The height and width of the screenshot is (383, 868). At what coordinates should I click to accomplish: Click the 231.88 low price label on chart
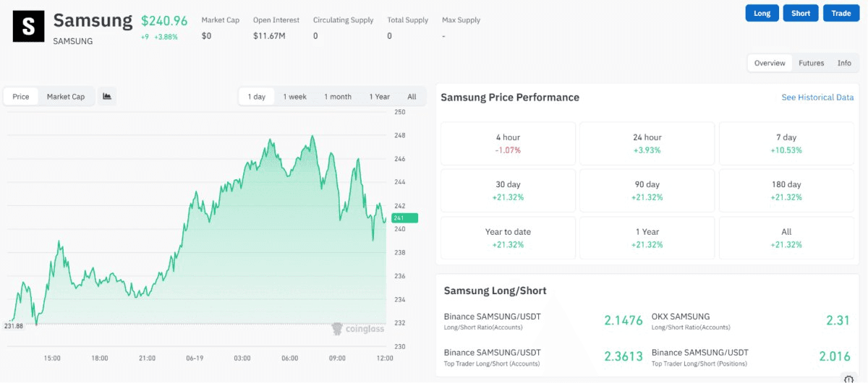coord(13,326)
